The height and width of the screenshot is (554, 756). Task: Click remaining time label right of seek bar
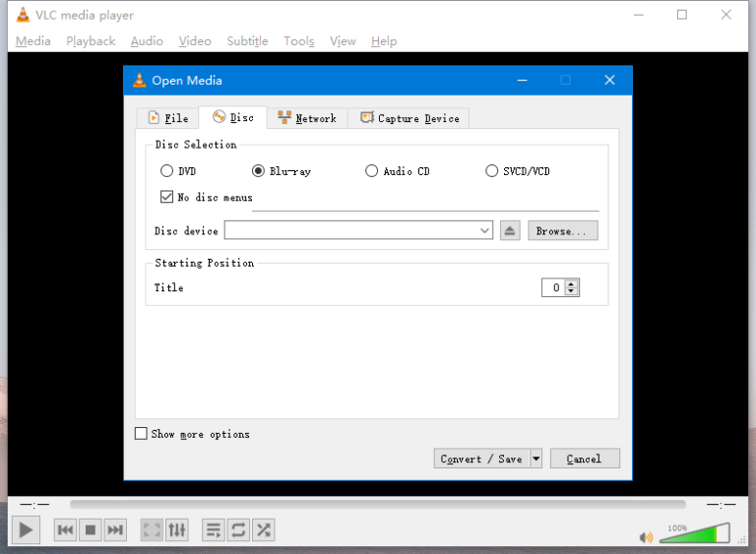tap(722, 505)
